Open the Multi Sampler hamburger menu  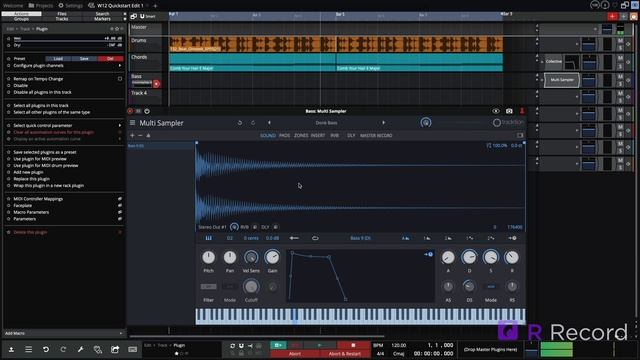(x=132, y=123)
